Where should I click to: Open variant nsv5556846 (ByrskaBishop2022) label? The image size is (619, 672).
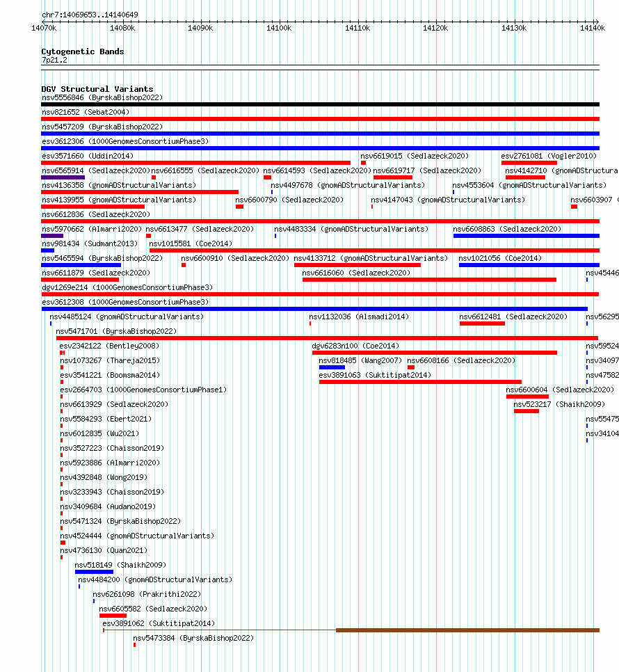pos(102,97)
